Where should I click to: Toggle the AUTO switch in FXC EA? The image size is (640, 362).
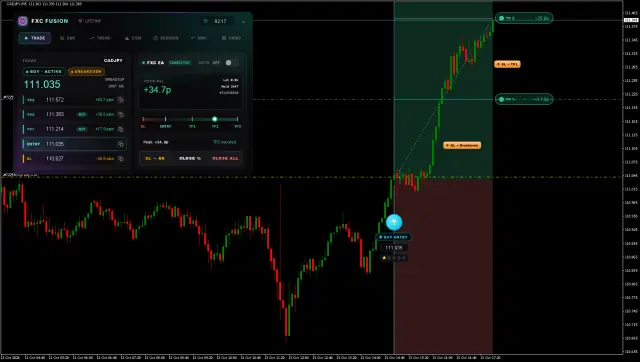click(231, 62)
